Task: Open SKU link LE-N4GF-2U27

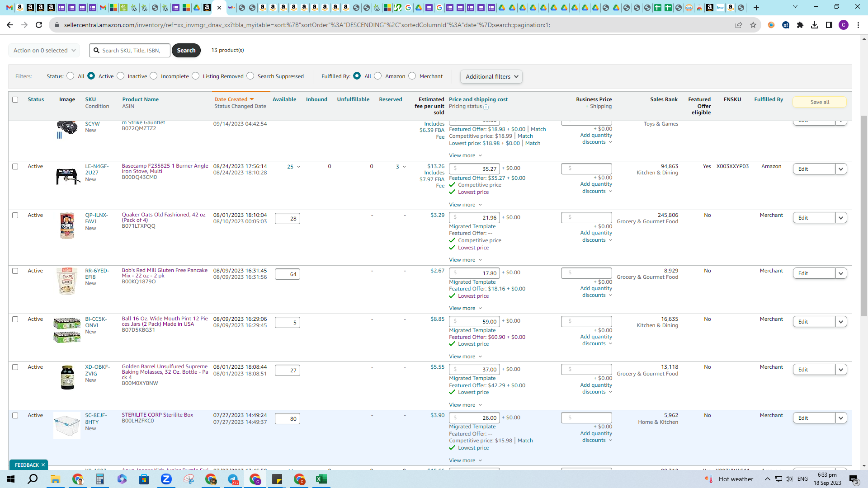Action: 97,169
